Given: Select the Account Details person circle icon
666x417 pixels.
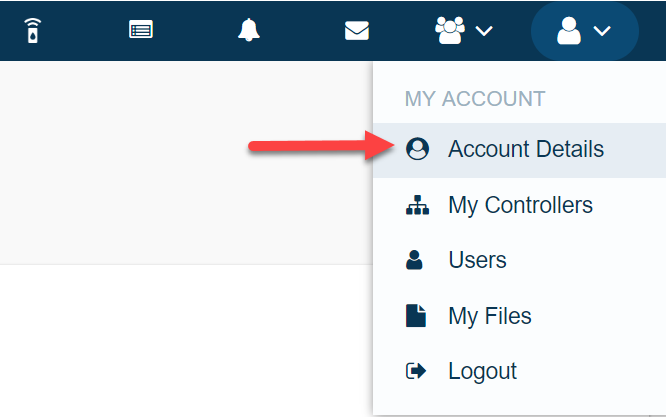Looking at the screenshot, I should pos(418,149).
